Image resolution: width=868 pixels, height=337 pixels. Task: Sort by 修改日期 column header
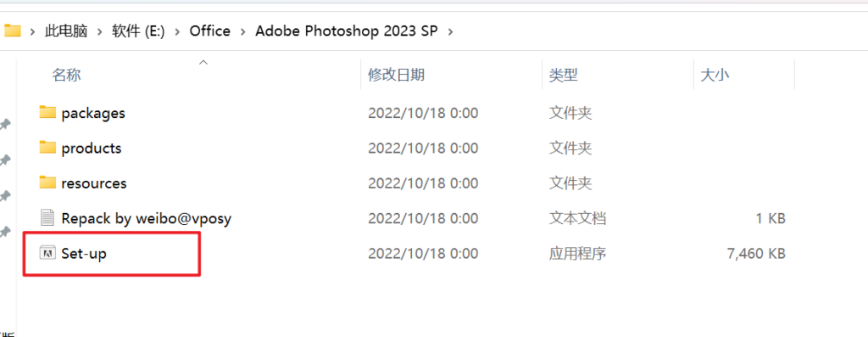397,74
